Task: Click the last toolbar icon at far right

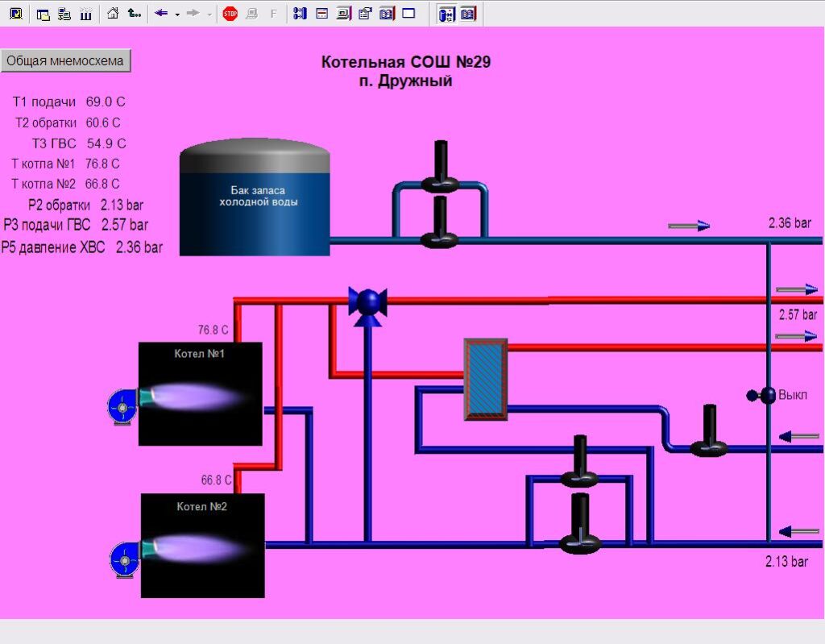Action: click(468, 14)
